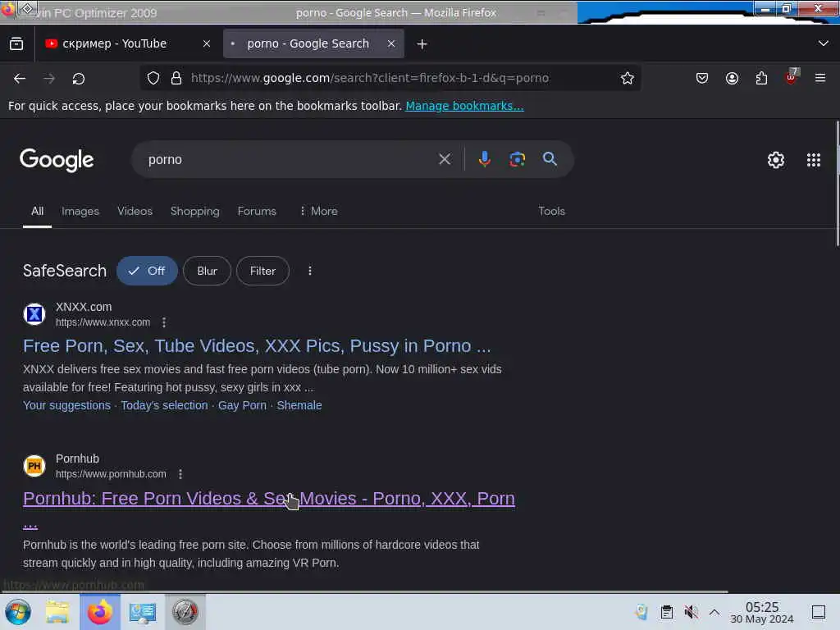Open Firefox View from the tab bar
The image size is (840, 630).
coord(16,44)
